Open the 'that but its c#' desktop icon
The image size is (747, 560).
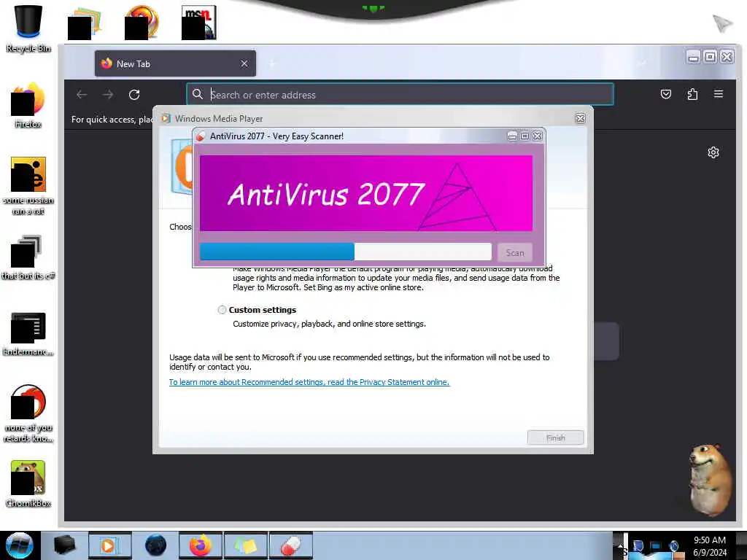[28, 257]
